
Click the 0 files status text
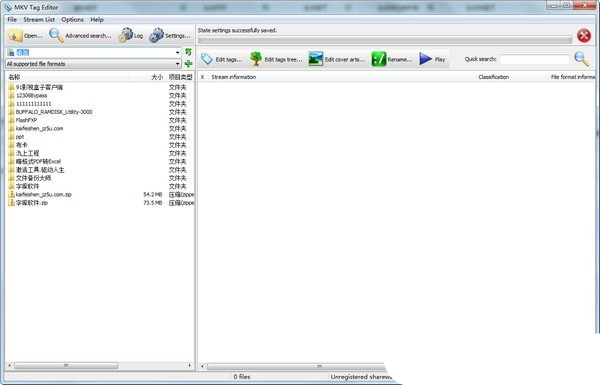pyautogui.click(x=242, y=377)
